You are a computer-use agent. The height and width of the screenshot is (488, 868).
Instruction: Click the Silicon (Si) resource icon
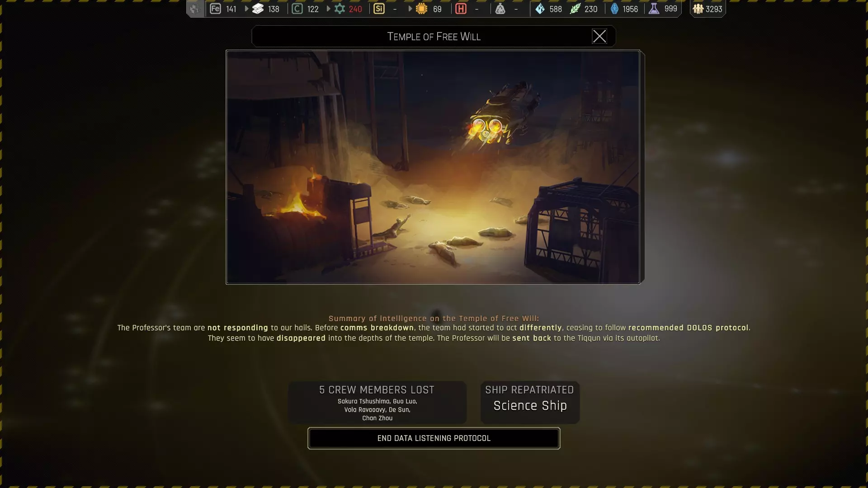(379, 9)
